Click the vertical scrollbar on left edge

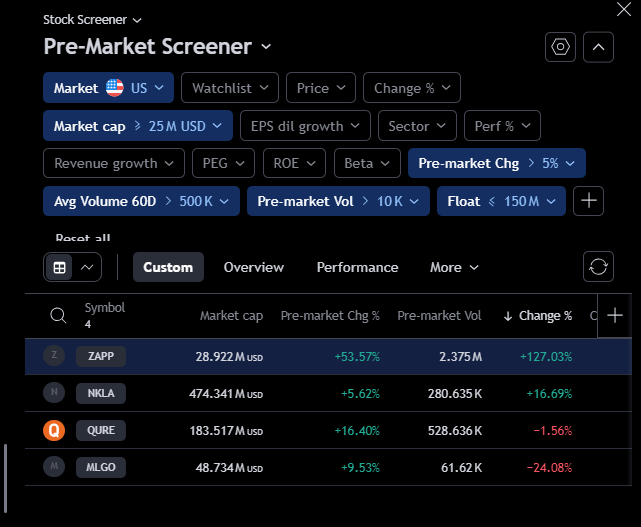click(x=5, y=478)
